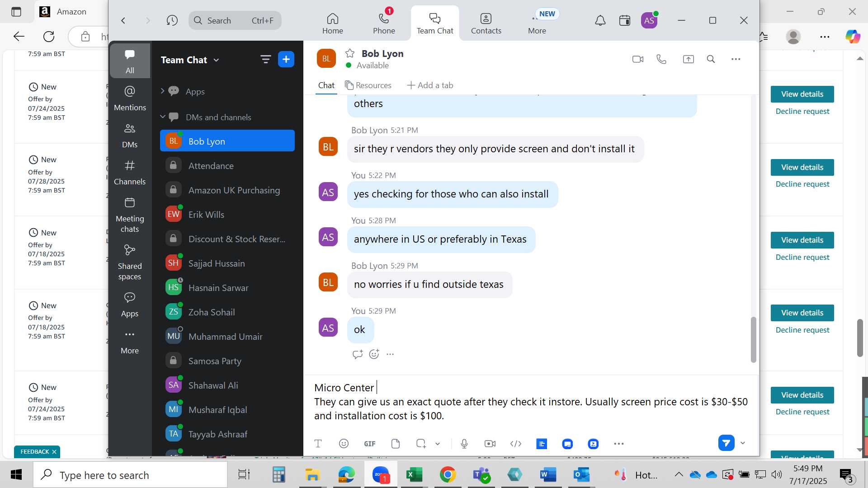Search within the Bob Lyon chat

pos(711,59)
